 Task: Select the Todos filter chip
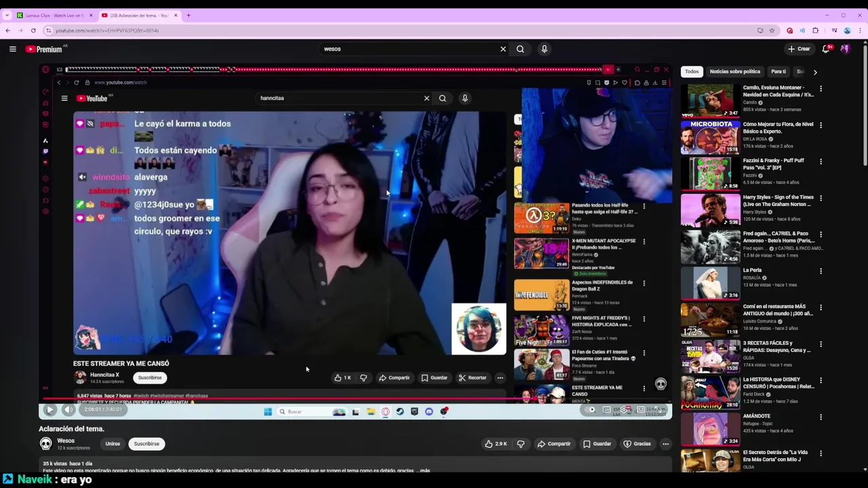[x=692, y=71]
